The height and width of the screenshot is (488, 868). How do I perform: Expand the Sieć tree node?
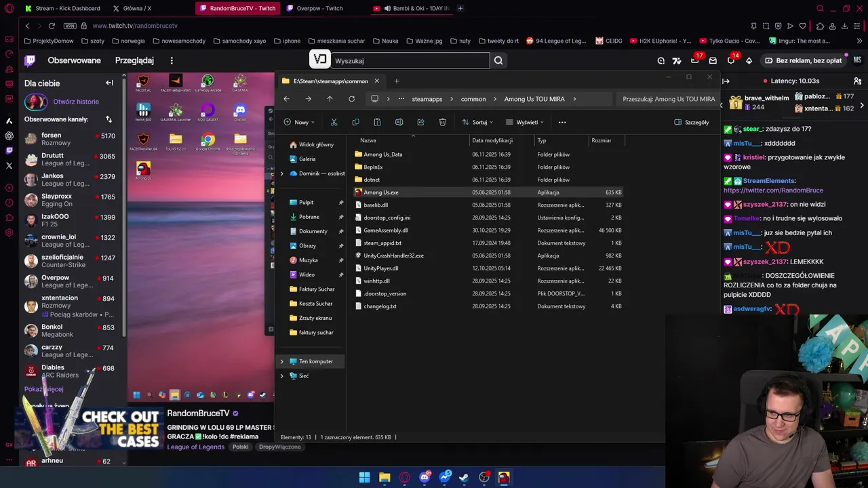click(282, 375)
